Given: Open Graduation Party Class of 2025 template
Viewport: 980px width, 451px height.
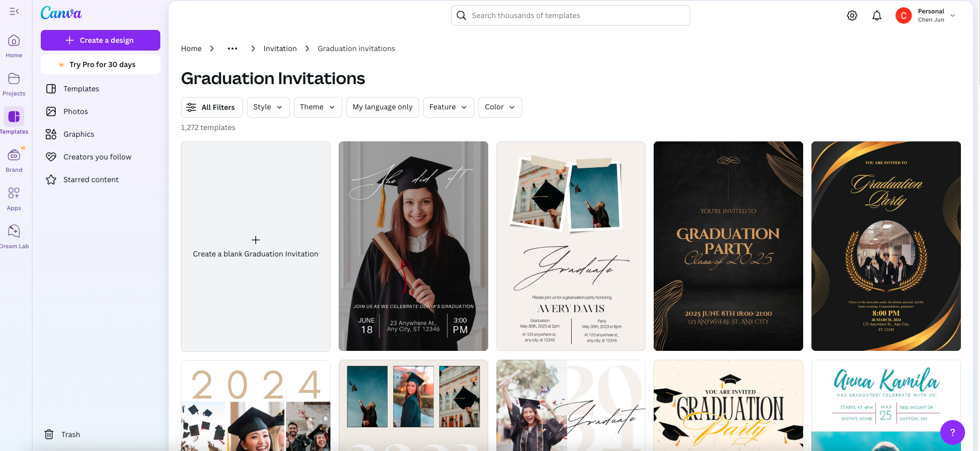Looking at the screenshot, I should pyautogui.click(x=728, y=246).
